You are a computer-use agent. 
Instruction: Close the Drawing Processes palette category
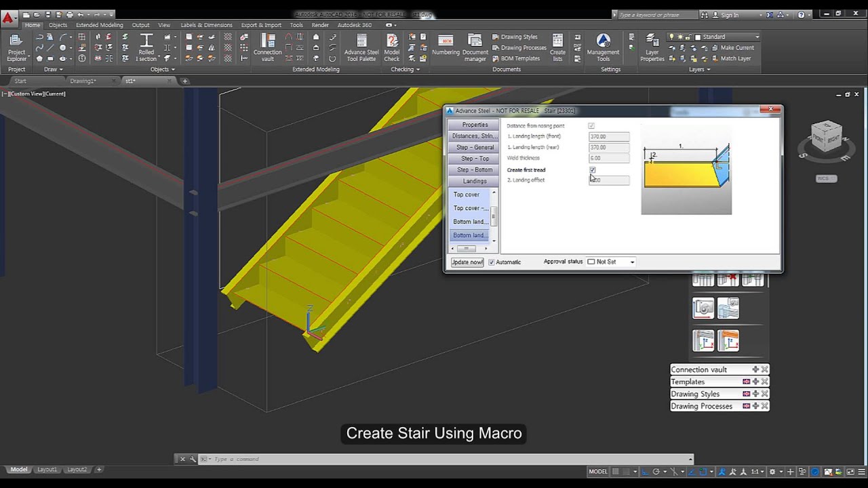click(764, 406)
